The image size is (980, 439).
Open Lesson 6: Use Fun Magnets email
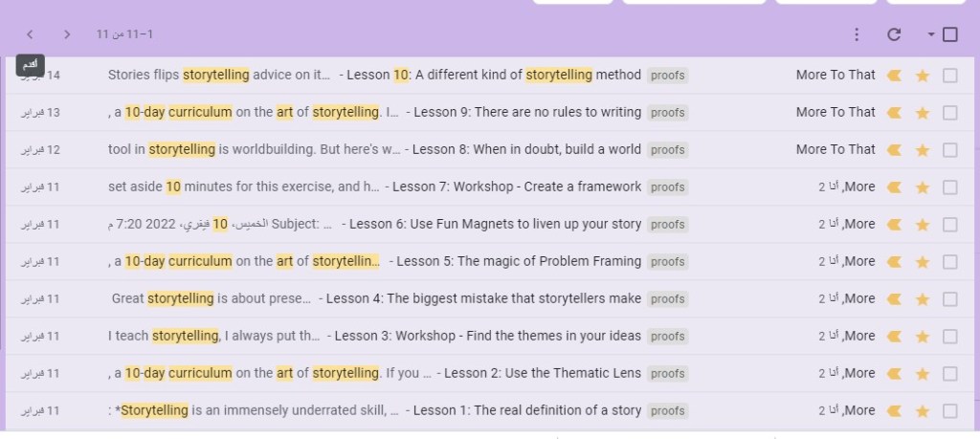pyautogui.click(x=495, y=225)
